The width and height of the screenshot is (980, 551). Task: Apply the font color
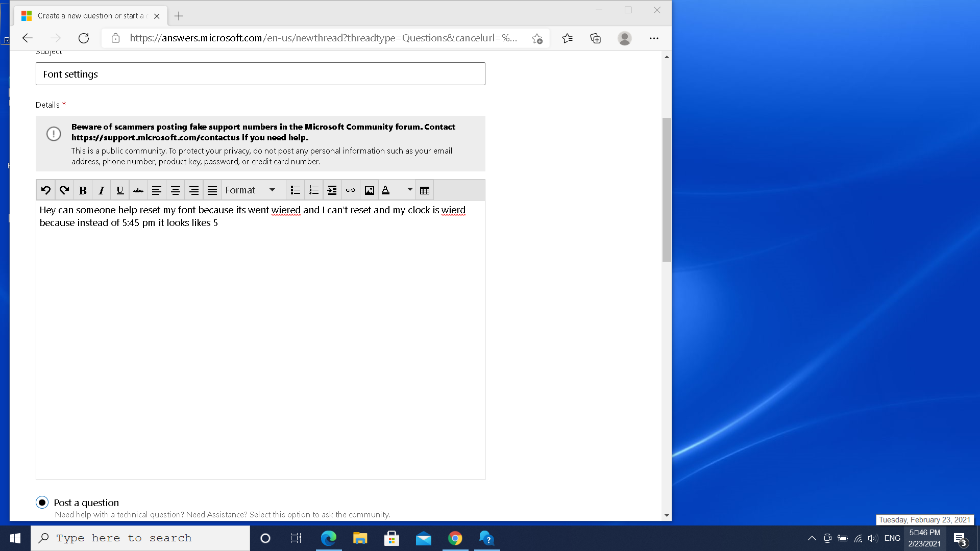pyautogui.click(x=386, y=190)
